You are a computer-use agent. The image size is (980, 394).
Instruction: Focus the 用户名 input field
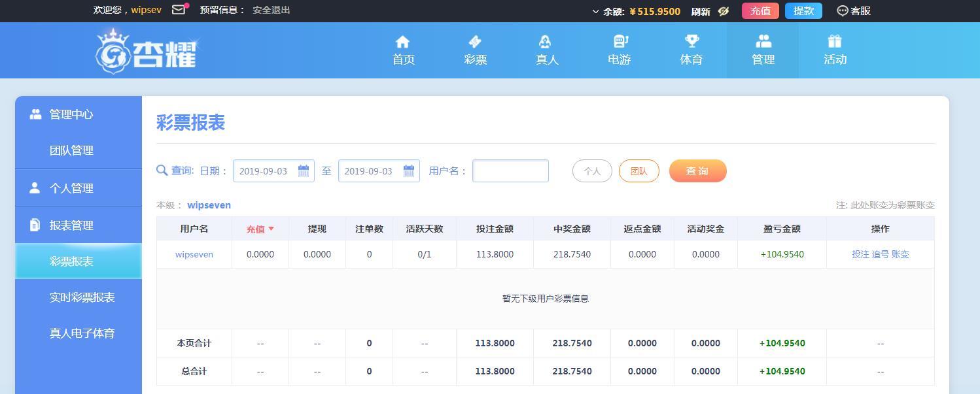pos(510,171)
